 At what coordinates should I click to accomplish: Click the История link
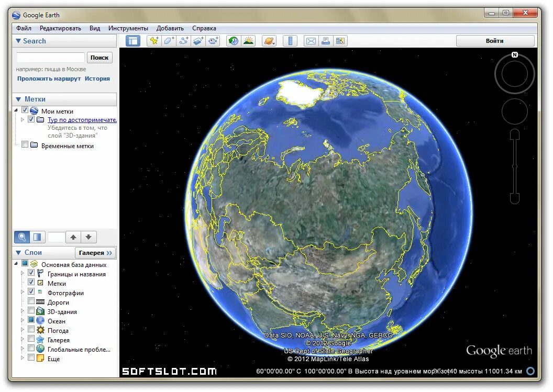(x=97, y=79)
